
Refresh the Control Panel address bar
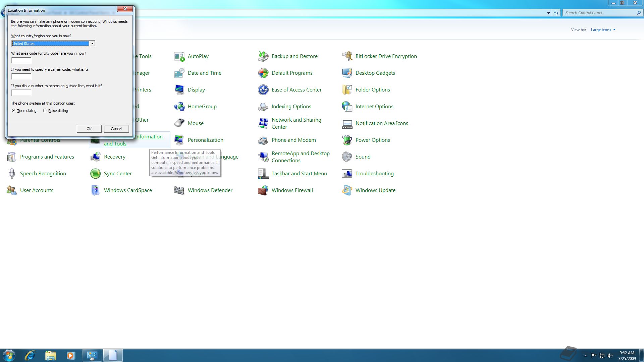pyautogui.click(x=556, y=13)
